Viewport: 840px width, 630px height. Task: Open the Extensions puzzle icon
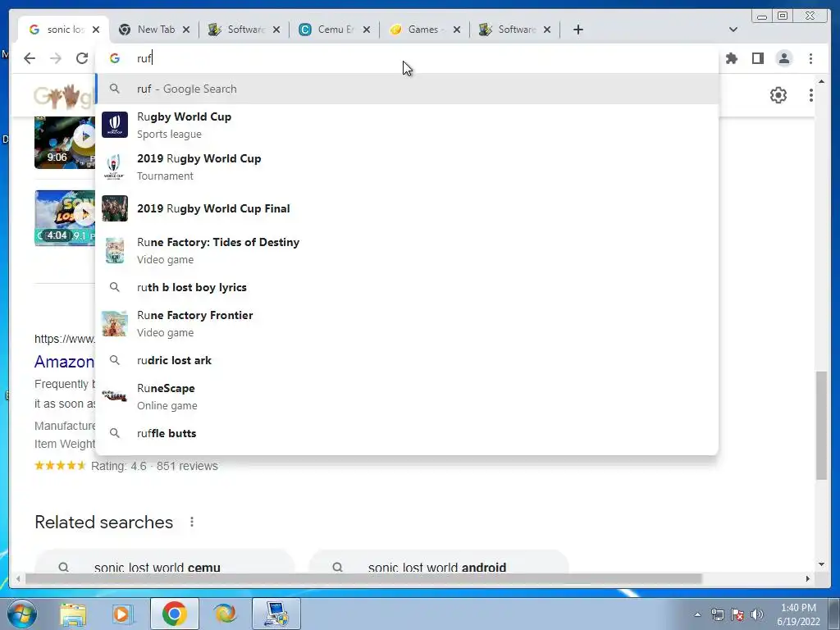point(731,58)
